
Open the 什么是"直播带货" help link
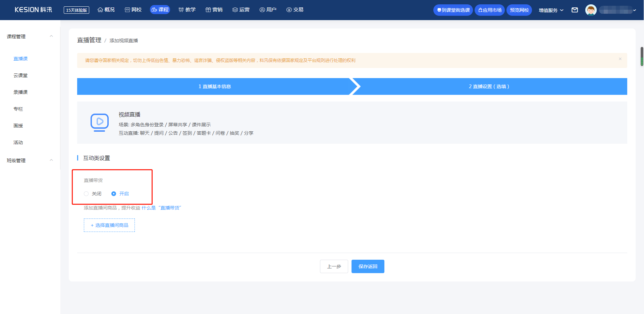point(161,208)
